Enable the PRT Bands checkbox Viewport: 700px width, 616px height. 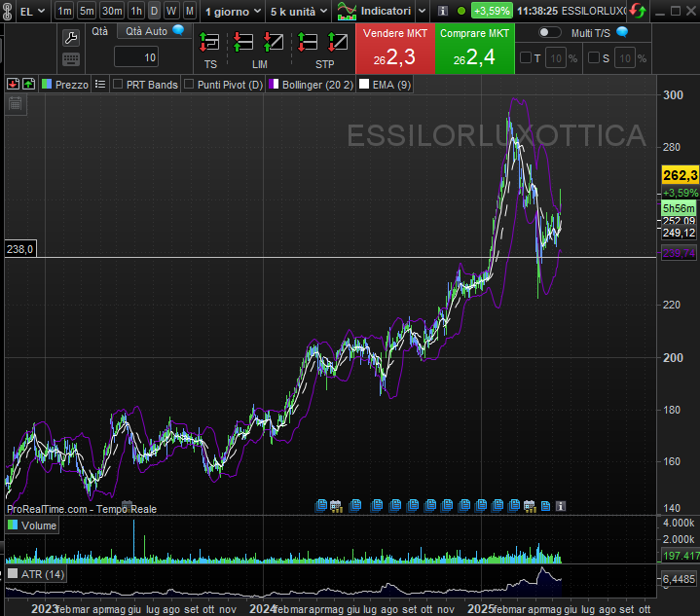pos(118,84)
